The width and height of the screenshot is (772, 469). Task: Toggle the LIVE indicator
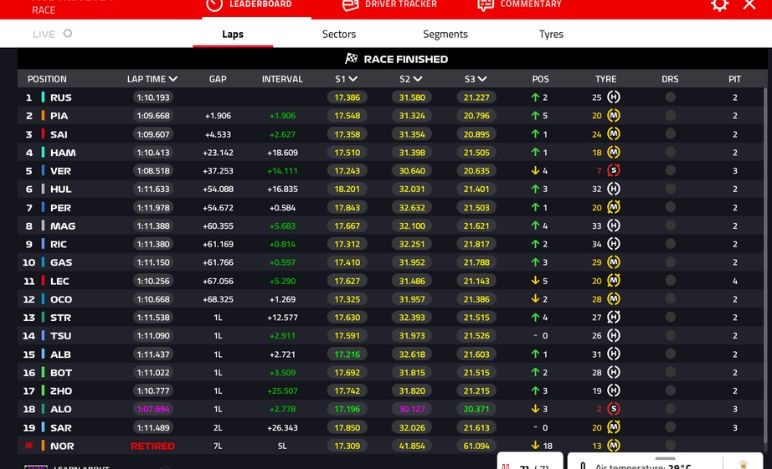point(67,34)
